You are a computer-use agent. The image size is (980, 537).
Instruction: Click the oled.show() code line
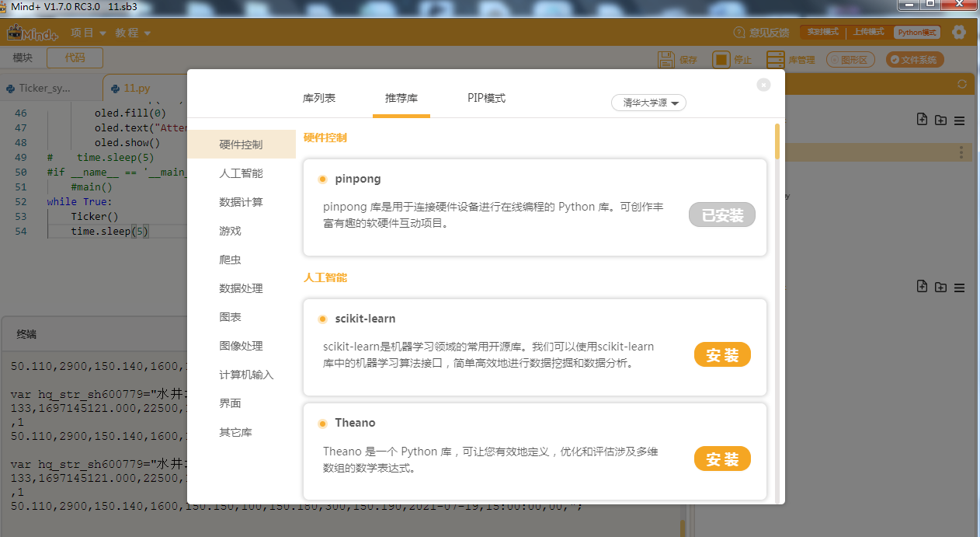(x=127, y=143)
